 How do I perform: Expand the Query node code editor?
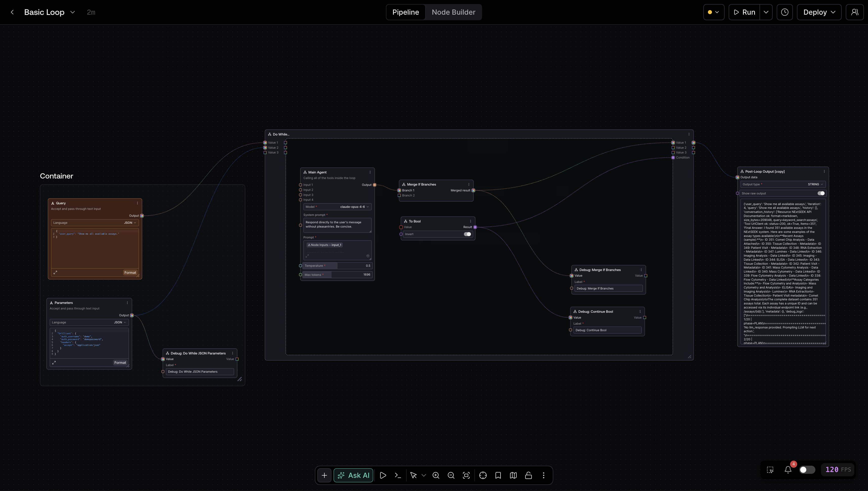click(x=55, y=273)
